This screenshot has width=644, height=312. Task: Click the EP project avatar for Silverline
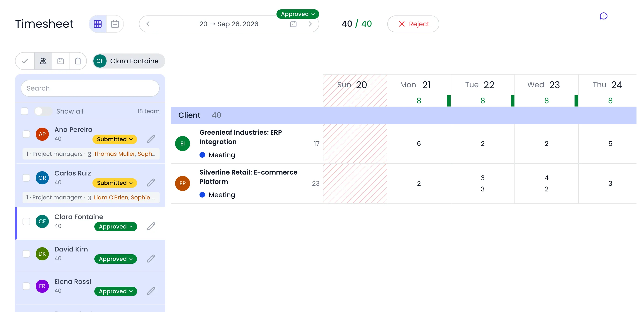pos(183,184)
